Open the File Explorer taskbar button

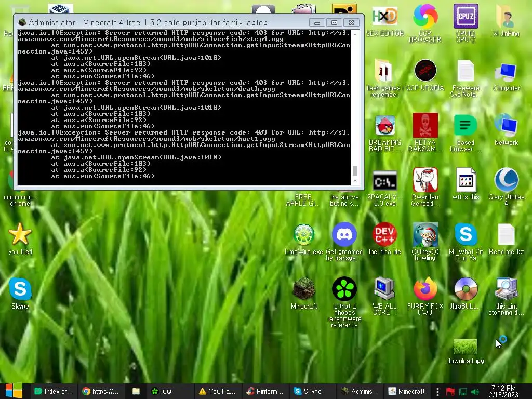coord(136,391)
